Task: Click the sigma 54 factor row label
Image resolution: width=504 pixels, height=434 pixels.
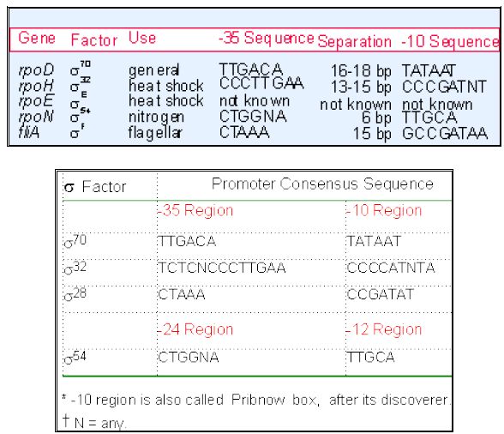Action: (75, 357)
